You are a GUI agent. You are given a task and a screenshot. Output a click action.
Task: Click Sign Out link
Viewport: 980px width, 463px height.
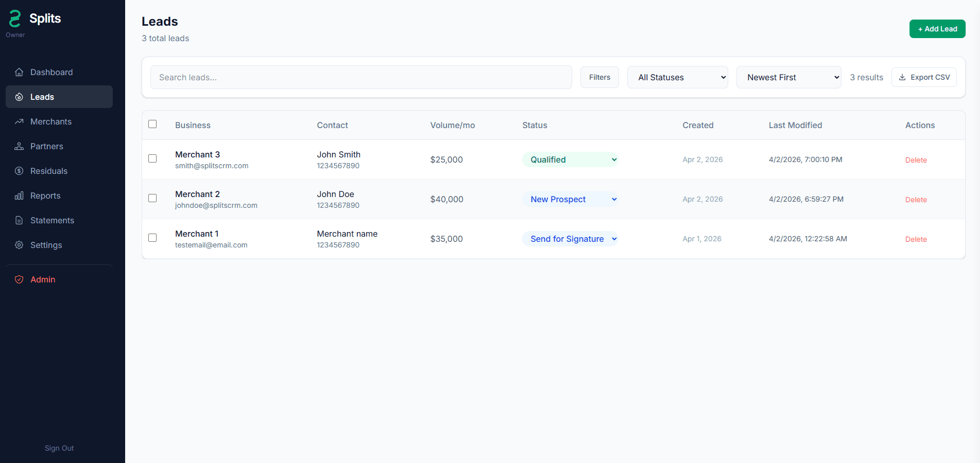[59, 448]
